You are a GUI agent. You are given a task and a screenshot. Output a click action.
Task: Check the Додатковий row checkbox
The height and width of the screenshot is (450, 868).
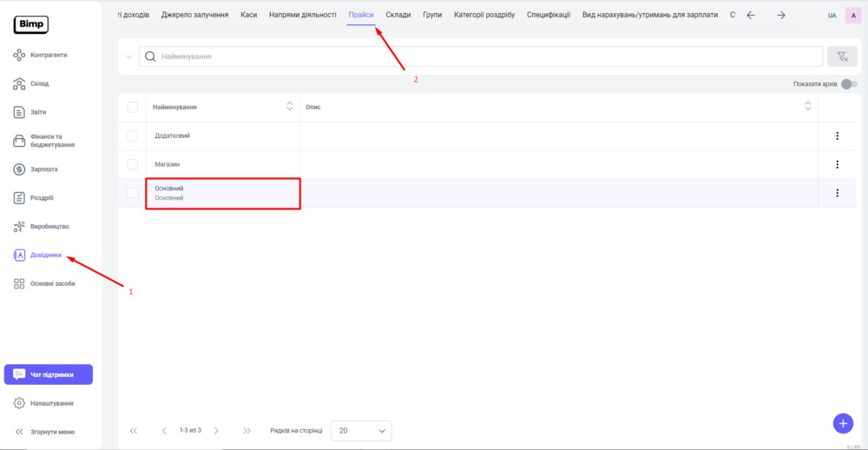pyautogui.click(x=132, y=136)
